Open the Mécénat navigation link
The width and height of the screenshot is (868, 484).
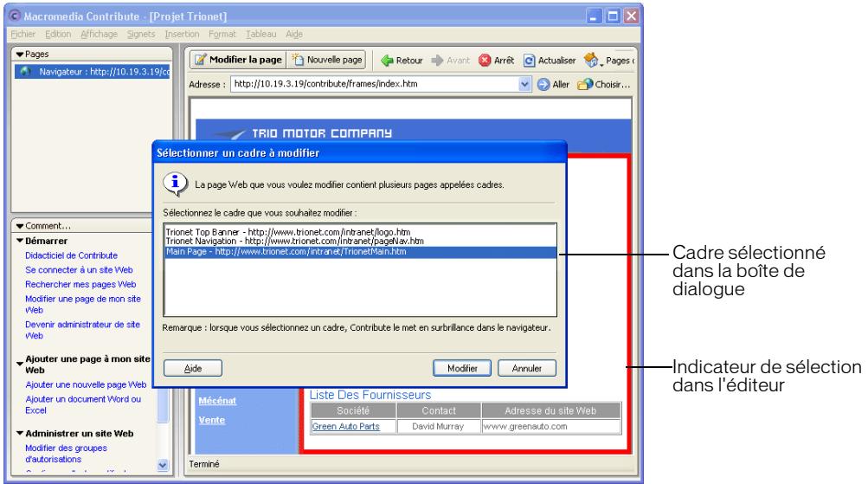tap(217, 400)
